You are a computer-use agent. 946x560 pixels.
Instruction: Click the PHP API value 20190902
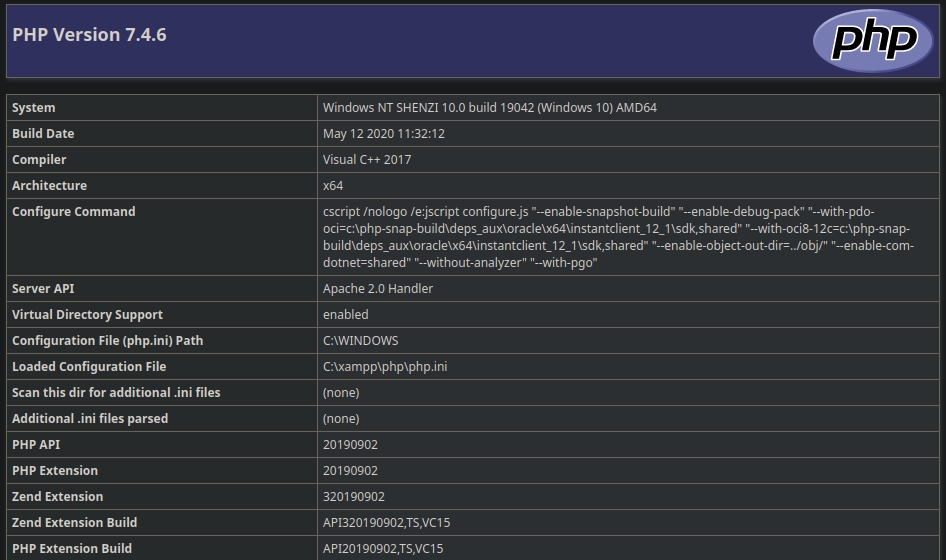350,445
